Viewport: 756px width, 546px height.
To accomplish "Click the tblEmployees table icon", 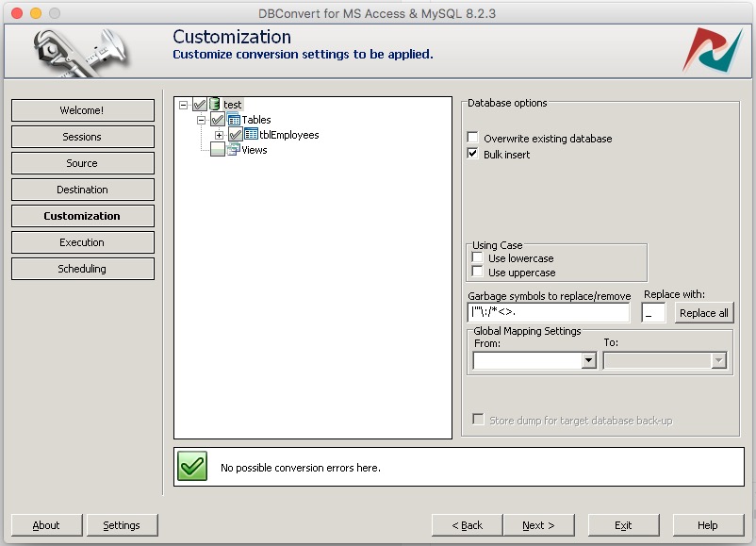I will 251,134.
